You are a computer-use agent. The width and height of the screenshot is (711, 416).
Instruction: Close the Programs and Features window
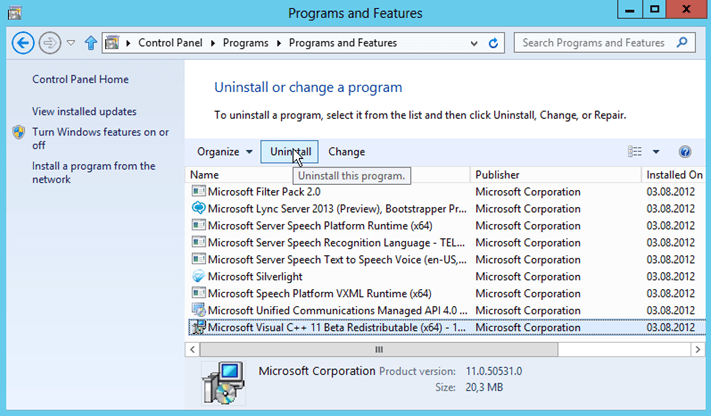pos(686,10)
